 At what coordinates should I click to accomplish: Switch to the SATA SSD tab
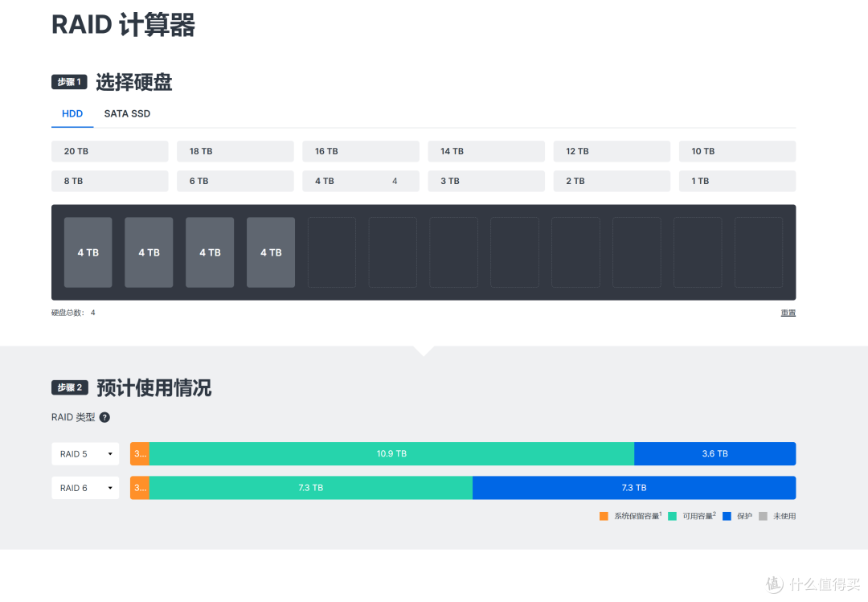(127, 113)
